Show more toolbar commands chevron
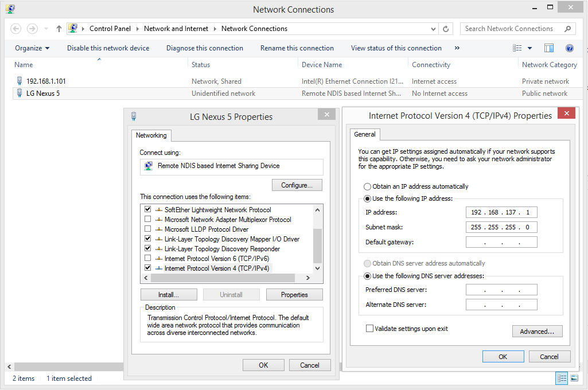This screenshot has width=588, height=390. [457, 48]
